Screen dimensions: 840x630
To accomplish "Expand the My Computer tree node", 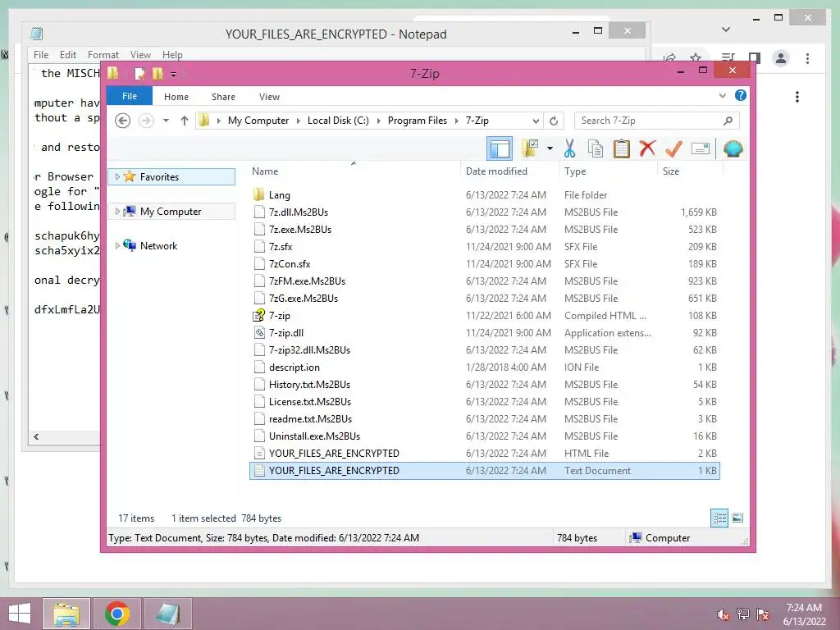I will click(117, 211).
